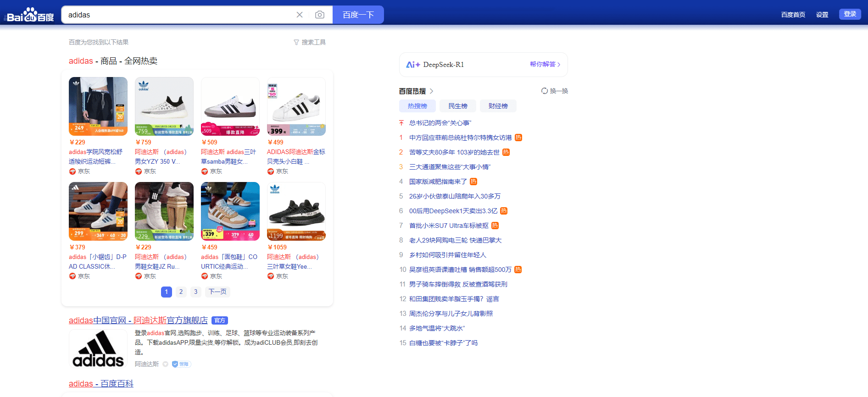Open the ¥229 adidas shorts thumbnail
868x397 pixels.
(x=98, y=106)
